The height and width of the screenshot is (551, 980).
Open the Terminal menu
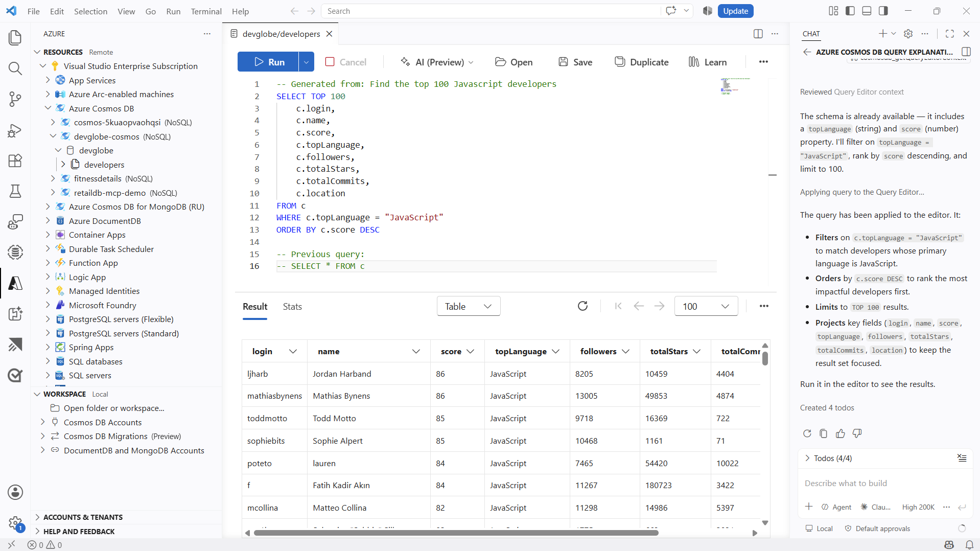coord(206,11)
